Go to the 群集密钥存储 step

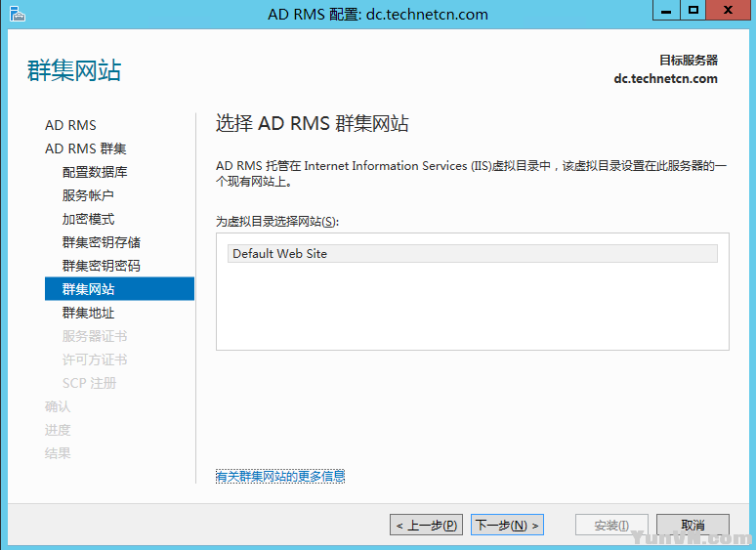[x=102, y=242]
